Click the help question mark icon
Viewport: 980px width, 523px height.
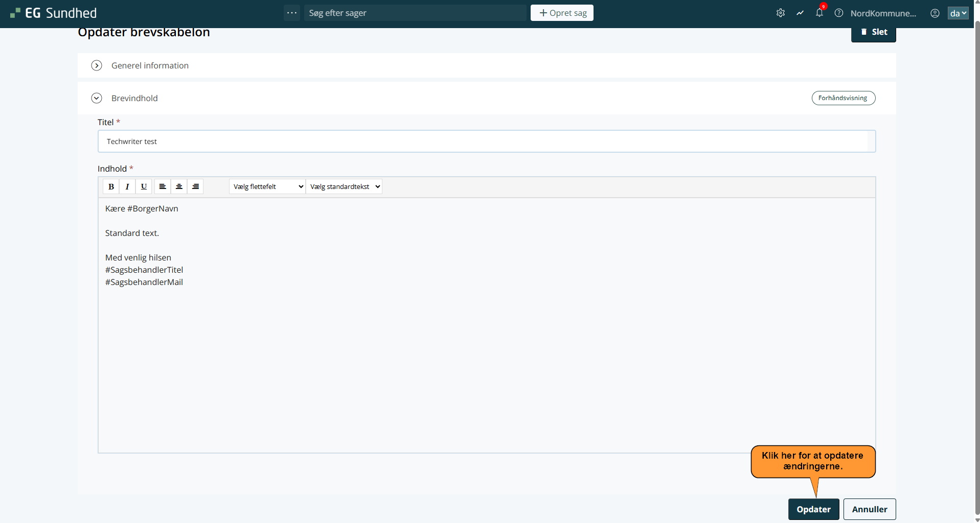839,13
